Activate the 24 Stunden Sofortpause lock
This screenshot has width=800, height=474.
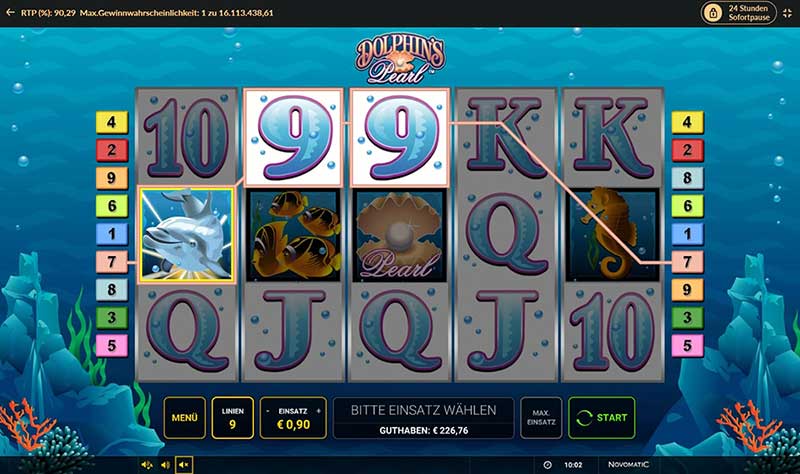738,13
